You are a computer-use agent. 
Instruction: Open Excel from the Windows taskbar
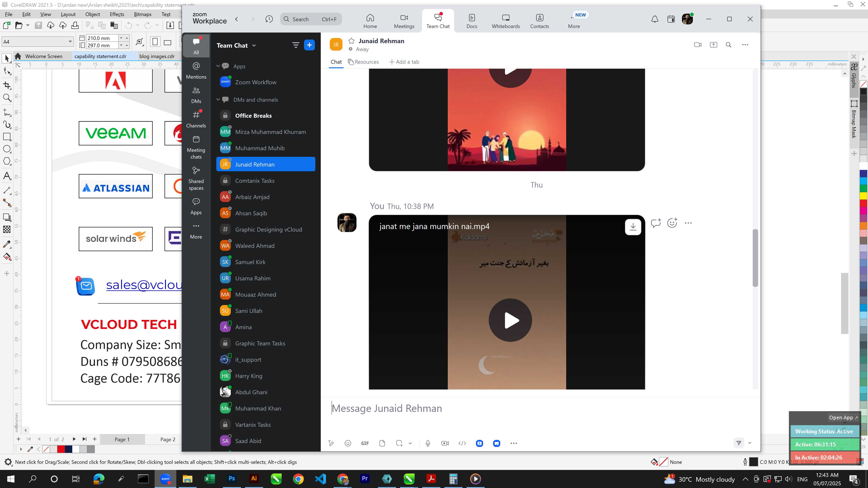[210, 479]
